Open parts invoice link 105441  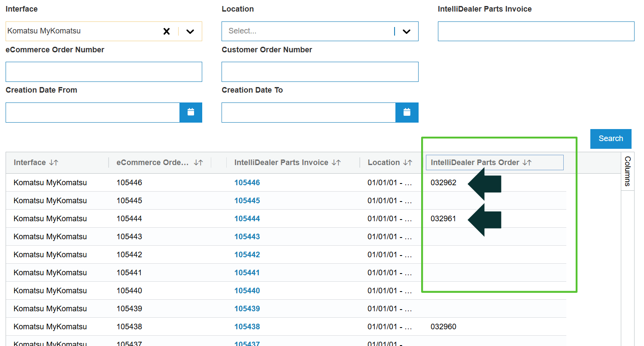tap(247, 273)
